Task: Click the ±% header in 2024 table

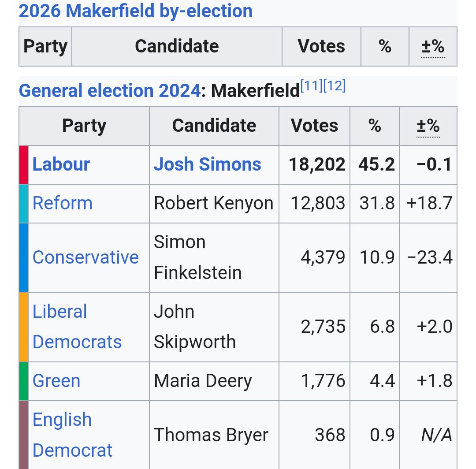Action: pos(428,126)
